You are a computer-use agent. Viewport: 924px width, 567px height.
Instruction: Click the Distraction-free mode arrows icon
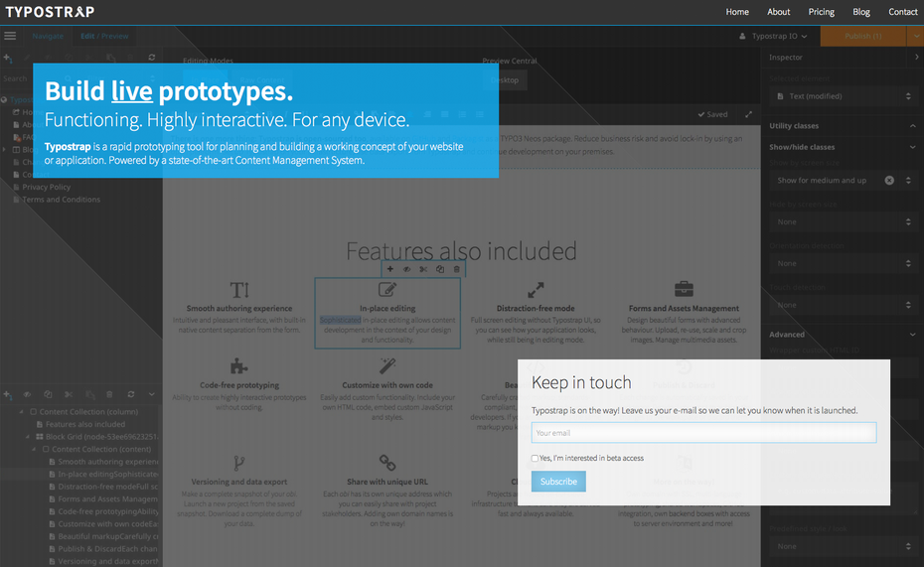[x=536, y=290]
